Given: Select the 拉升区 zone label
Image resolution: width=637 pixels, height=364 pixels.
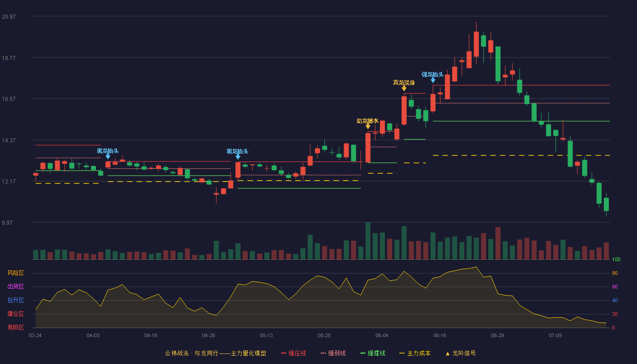Looking at the screenshot, I should tap(15, 300).
